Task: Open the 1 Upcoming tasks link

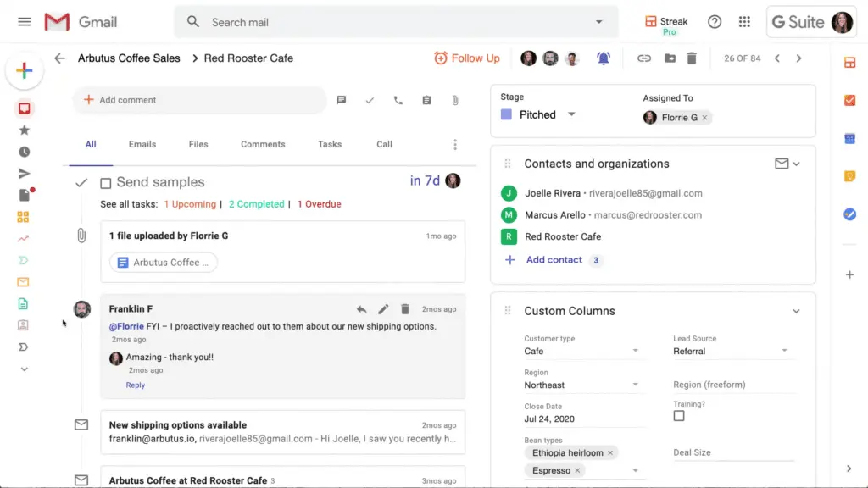Action: tap(190, 204)
